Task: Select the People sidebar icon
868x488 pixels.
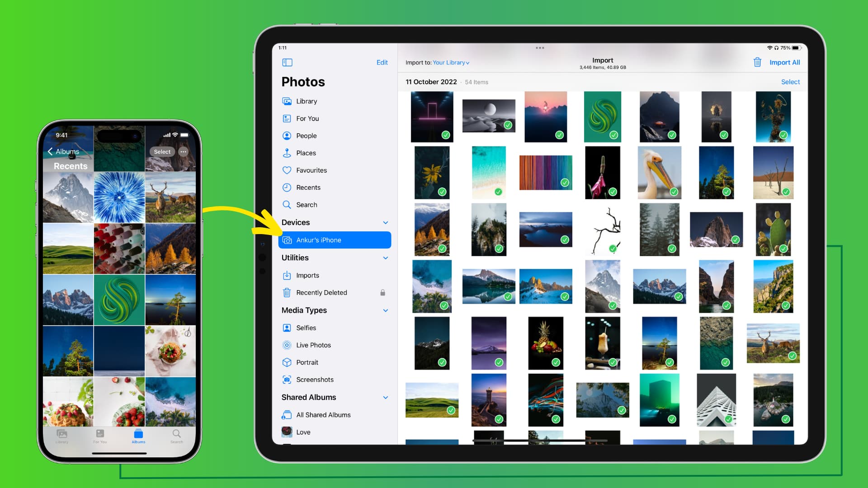Action: point(287,136)
